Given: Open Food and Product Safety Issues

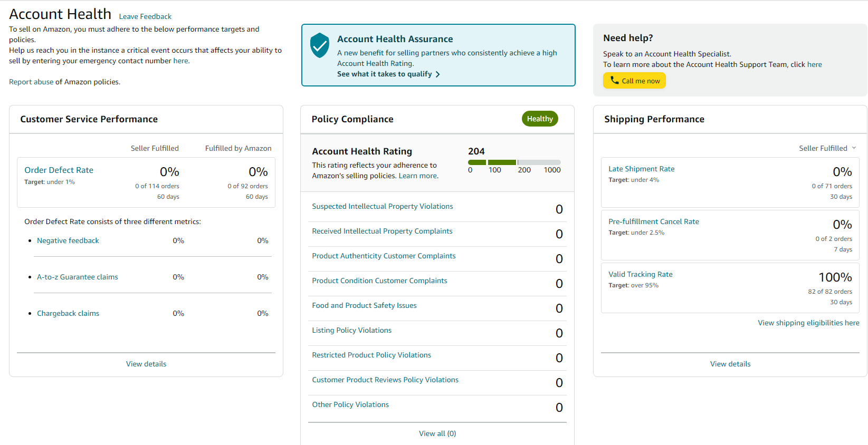Looking at the screenshot, I should click(x=364, y=305).
